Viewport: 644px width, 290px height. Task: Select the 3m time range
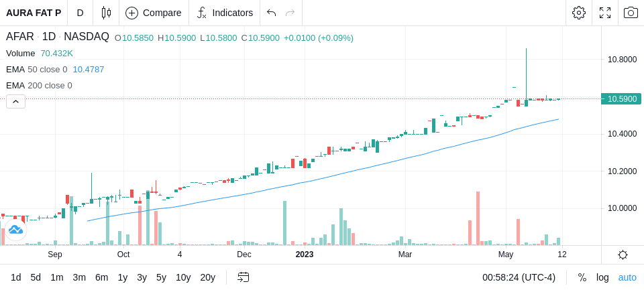tap(79, 278)
